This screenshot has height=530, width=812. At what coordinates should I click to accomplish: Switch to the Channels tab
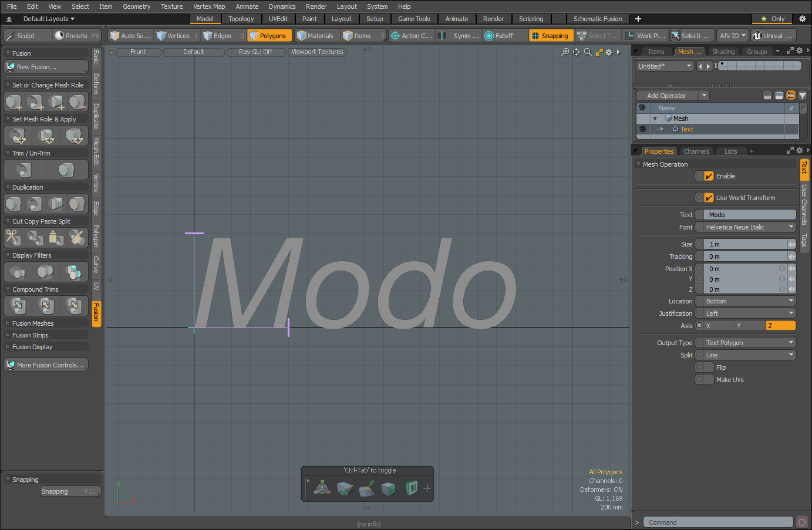(x=696, y=151)
